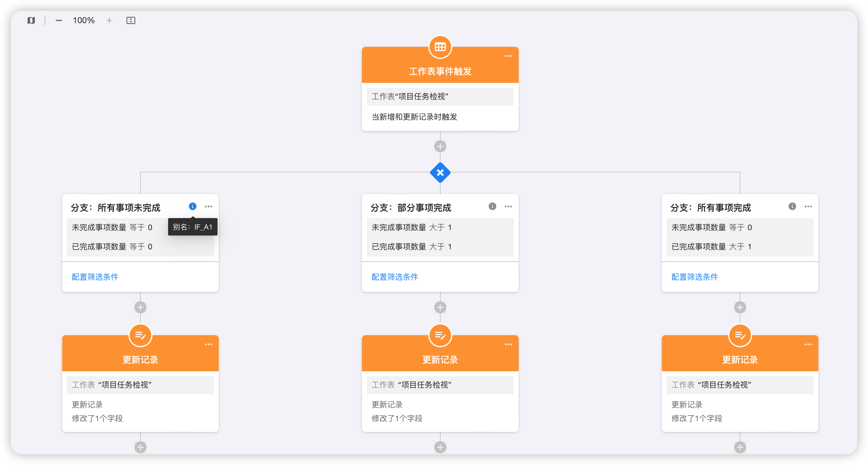Viewport: 868px width, 465px height.
Task: Click the fit-to-screen icon
Action: pos(131,20)
